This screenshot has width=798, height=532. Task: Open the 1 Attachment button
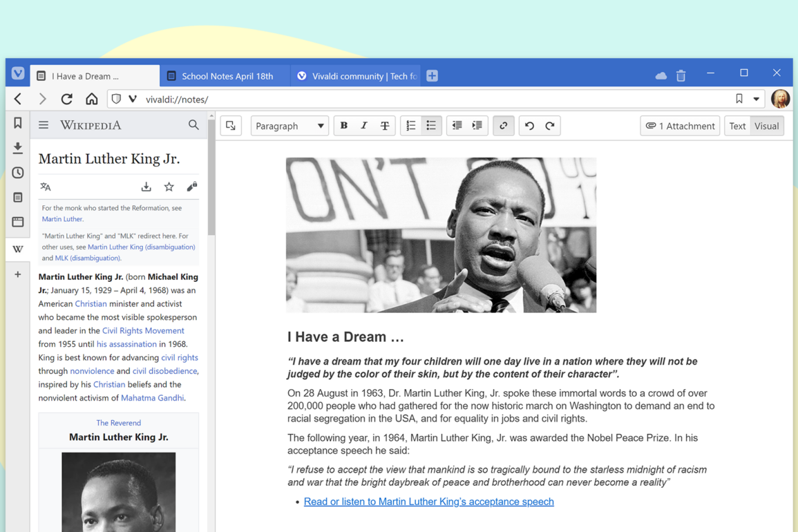coord(680,126)
